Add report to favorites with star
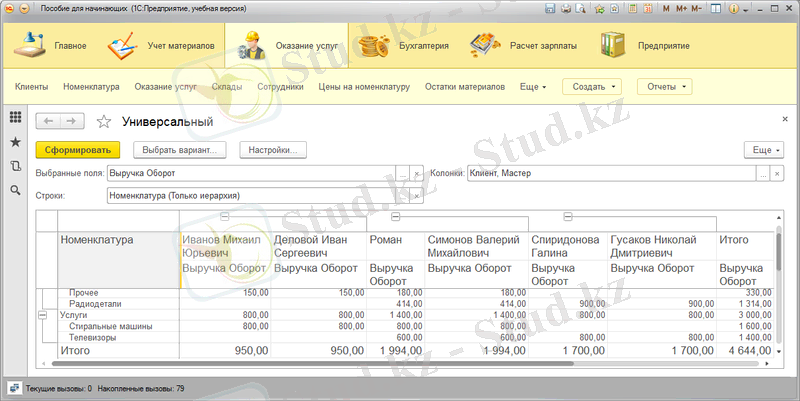The width and height of the screenshot is (800, 401). pos(103,122)
